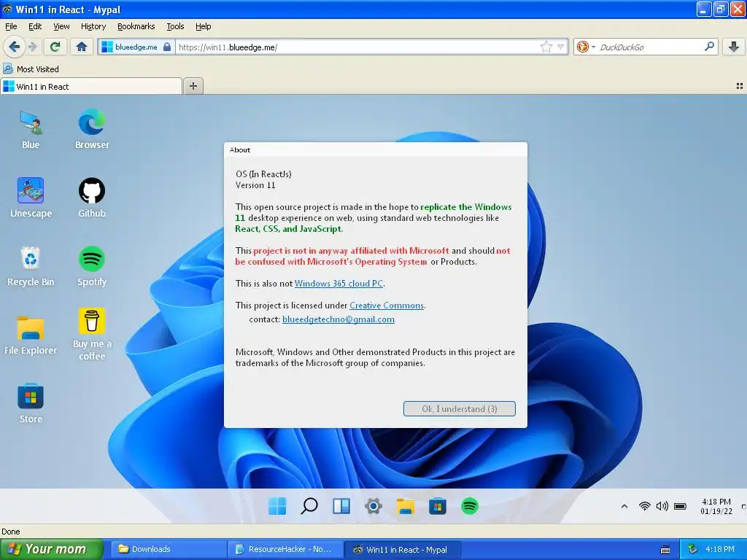Expand the address bar history dropdown
Image resolution: width=747 pixels, height=560 pixels.
tap(561, 47)
